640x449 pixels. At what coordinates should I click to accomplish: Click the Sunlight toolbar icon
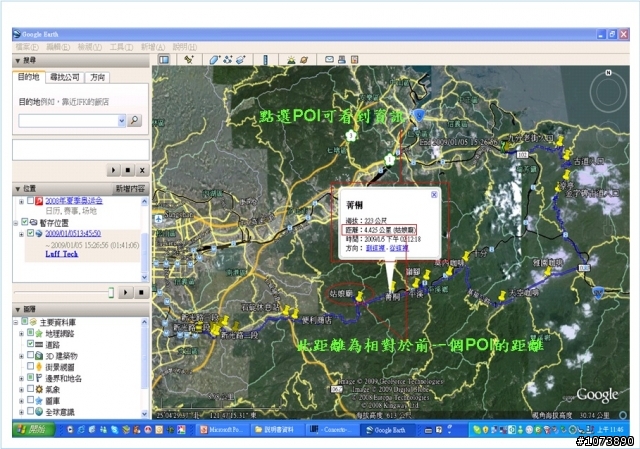291,60
